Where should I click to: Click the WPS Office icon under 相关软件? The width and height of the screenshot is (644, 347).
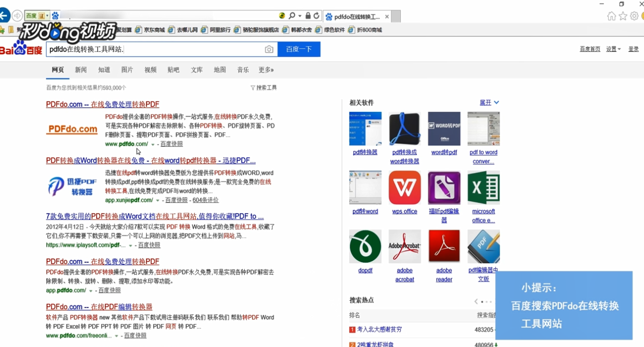coord(404,187)
